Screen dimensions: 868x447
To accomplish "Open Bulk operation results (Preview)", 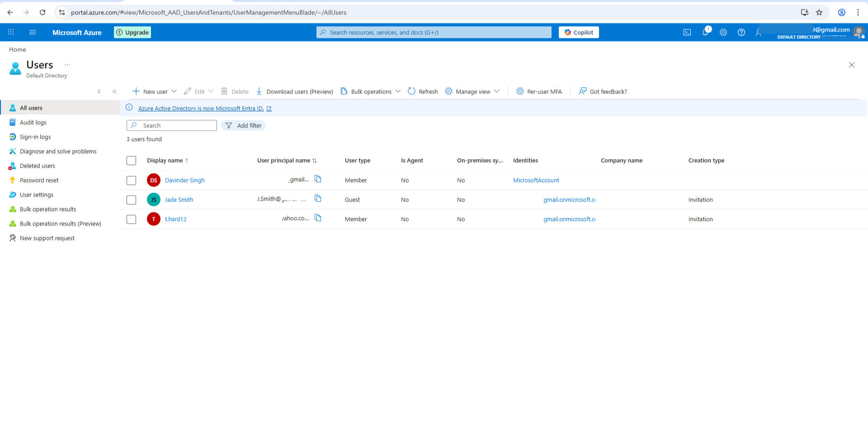I will pyautogui.click(x=60, y=223).
